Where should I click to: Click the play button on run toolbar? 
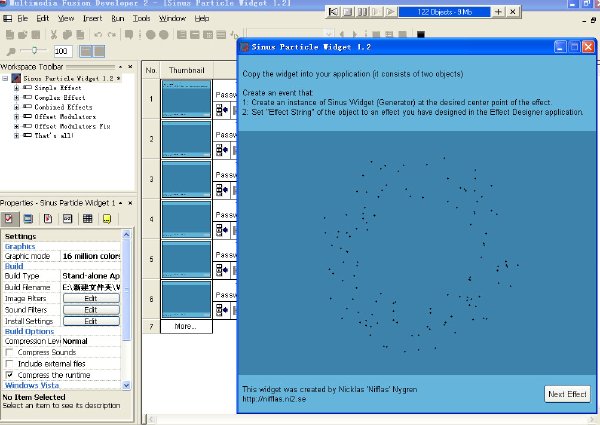(x=390, y=12)
